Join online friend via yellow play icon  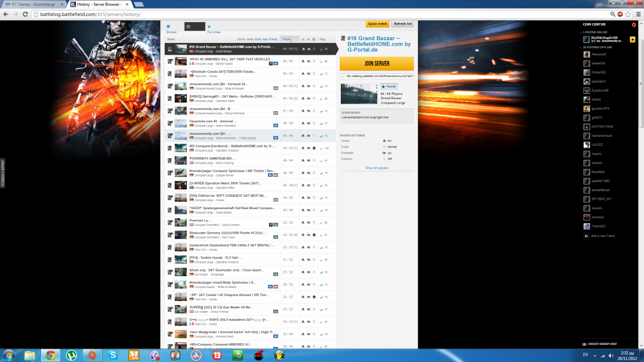[633, 39]
